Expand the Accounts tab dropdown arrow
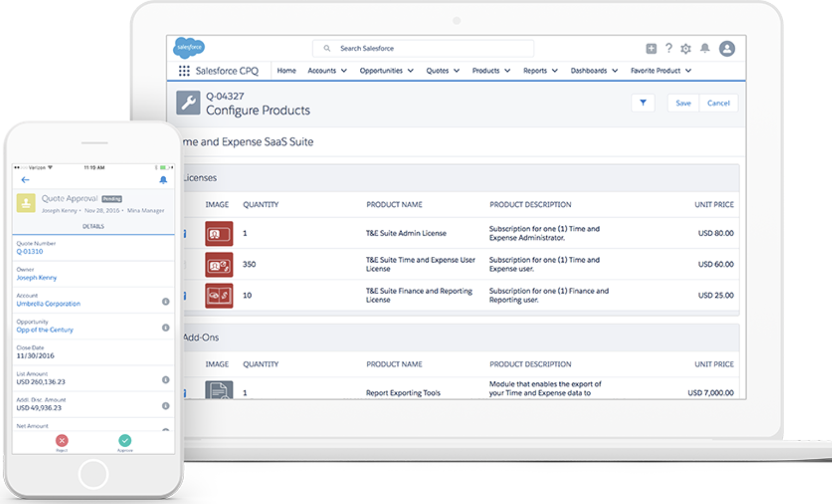832x504 pixels. tap(344, 71)
